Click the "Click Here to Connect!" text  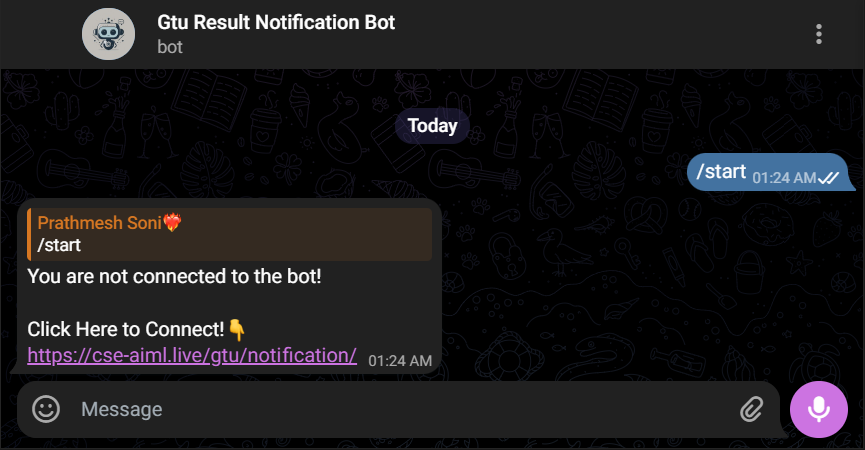[126, 329]
